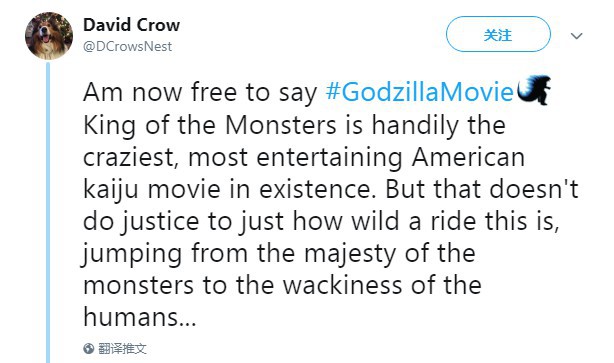Screen dimensions: 614x363
Task: Click the Godzilla emoji after the hashtag
Action: (x=534, y=90)
